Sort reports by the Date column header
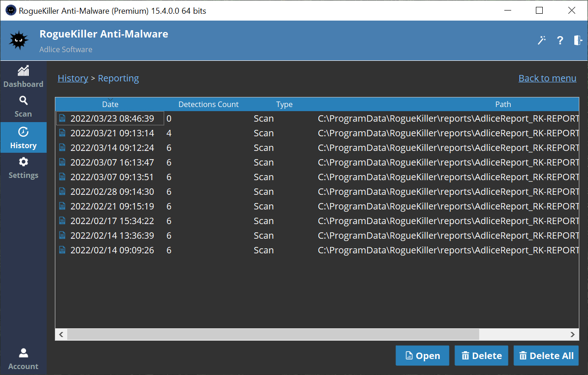The width and height of the screenshot is (588, 375). 110,104
